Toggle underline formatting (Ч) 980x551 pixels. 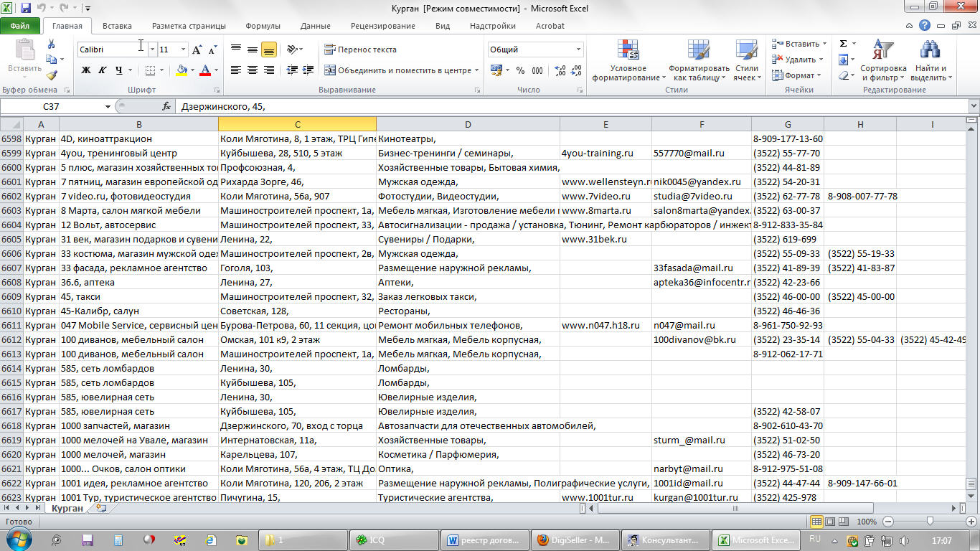click(x=119, y=70)
